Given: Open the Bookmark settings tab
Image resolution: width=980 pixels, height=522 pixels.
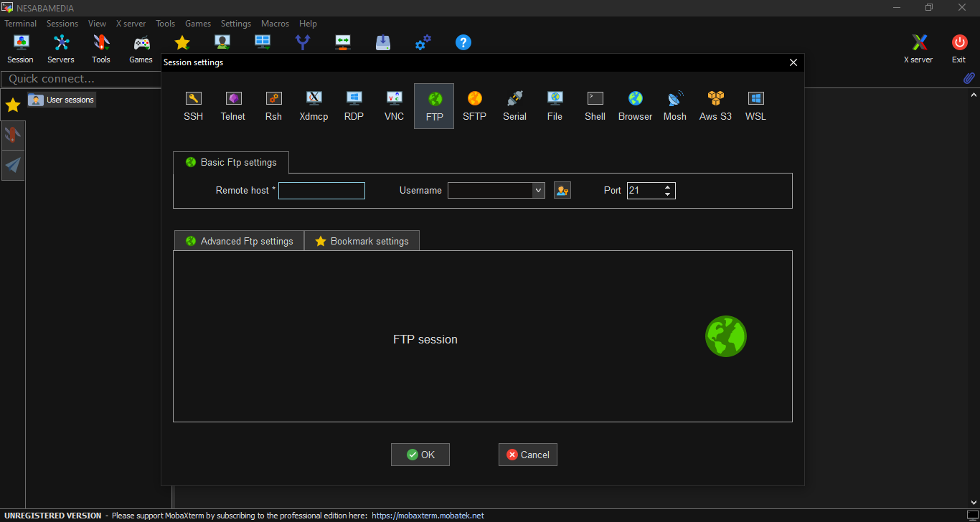Looking at the screenshot, I should pos(362,241).
